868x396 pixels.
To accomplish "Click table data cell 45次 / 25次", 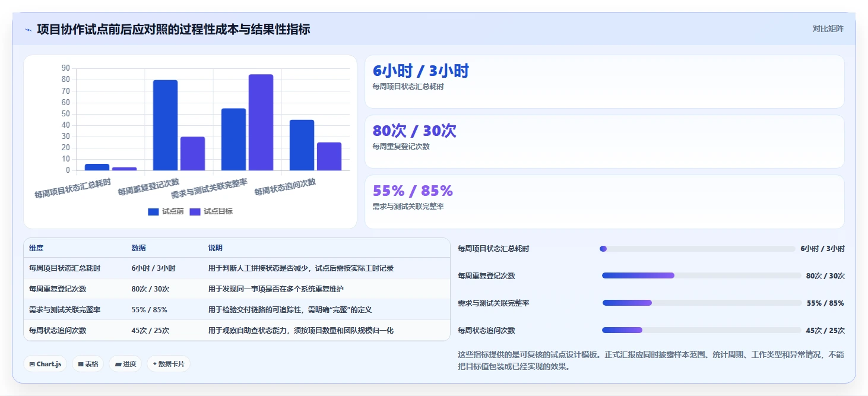I will (x=151, y=331).
